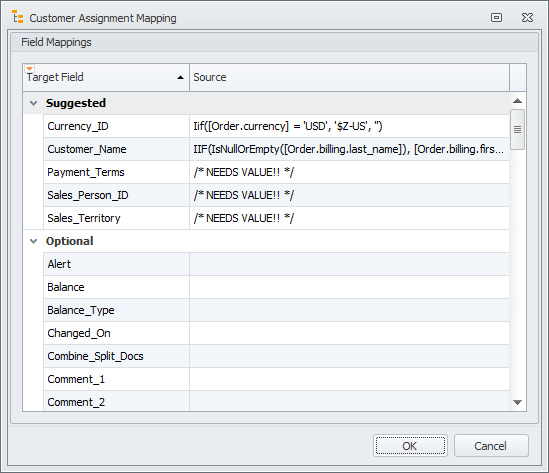
Task: Click the scrollbar down arrow
Action: 517,402
